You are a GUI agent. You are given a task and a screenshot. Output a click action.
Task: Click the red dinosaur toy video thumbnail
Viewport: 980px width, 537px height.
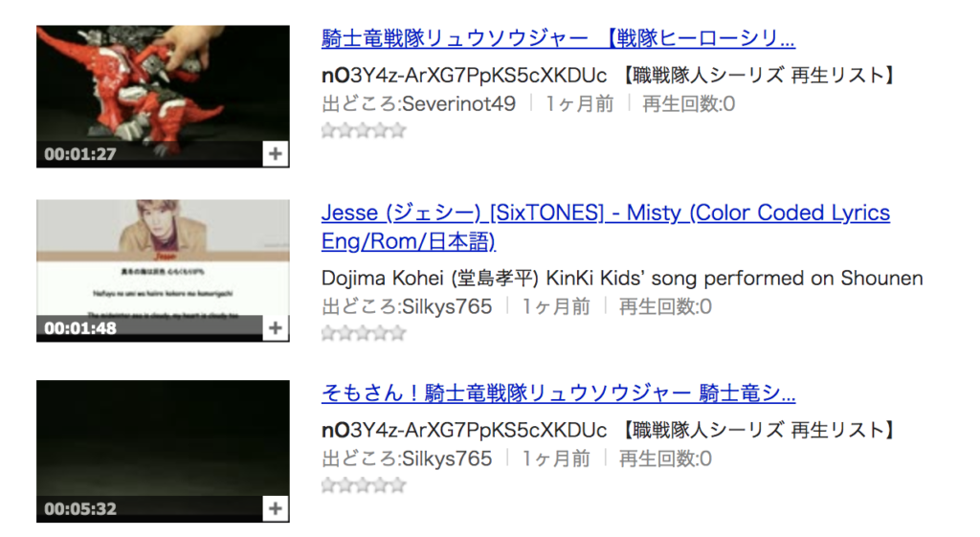(x=163, y=97)
